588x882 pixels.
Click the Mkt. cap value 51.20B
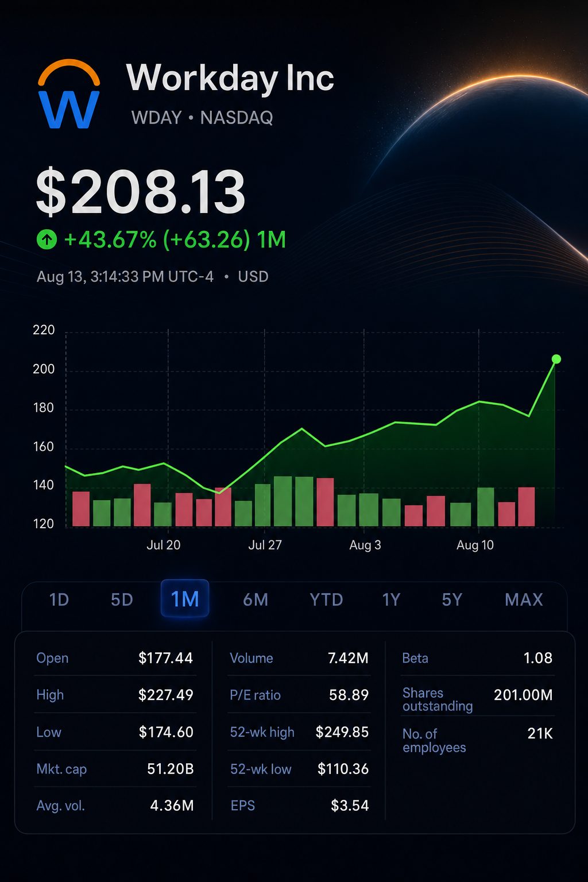(171, 769)
